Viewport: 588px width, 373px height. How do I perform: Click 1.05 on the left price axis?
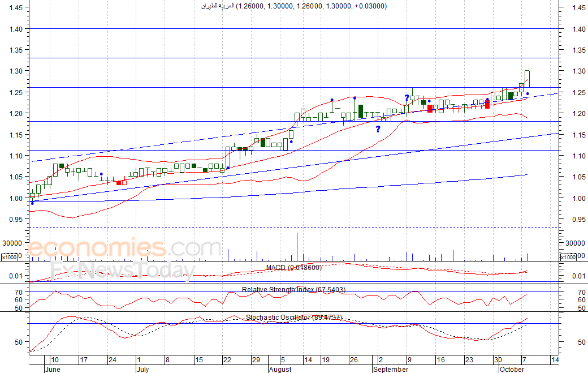tap(16, 177)
